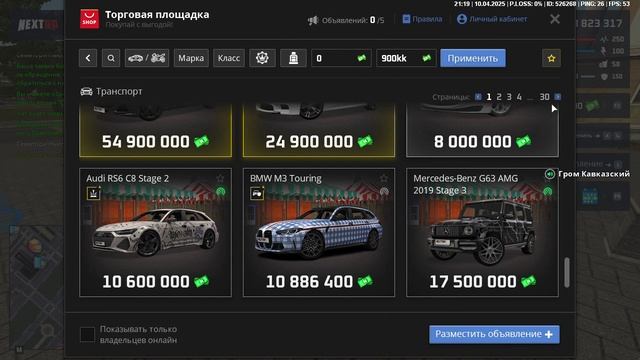Image resolution: width=640 pixels, height=360 pixels.
Task: Open the Mercedes-Benz G63 AMG card
Action: 482,232
